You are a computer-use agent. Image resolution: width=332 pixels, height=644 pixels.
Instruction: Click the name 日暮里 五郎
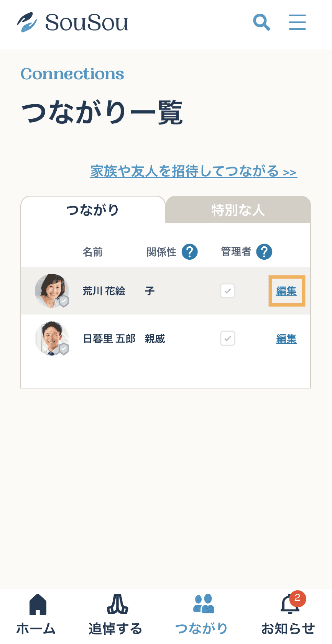pyautogui.click(x=109, y=339)
